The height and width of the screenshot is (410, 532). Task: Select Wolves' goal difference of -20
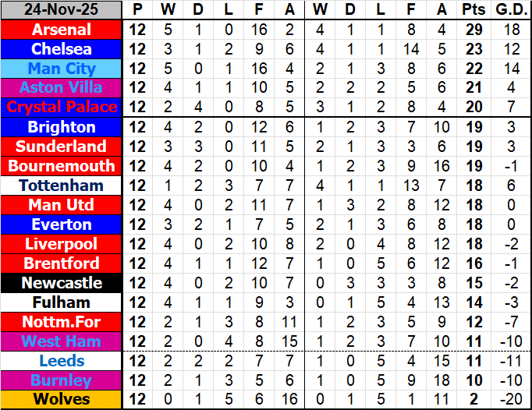coord(511,400)
